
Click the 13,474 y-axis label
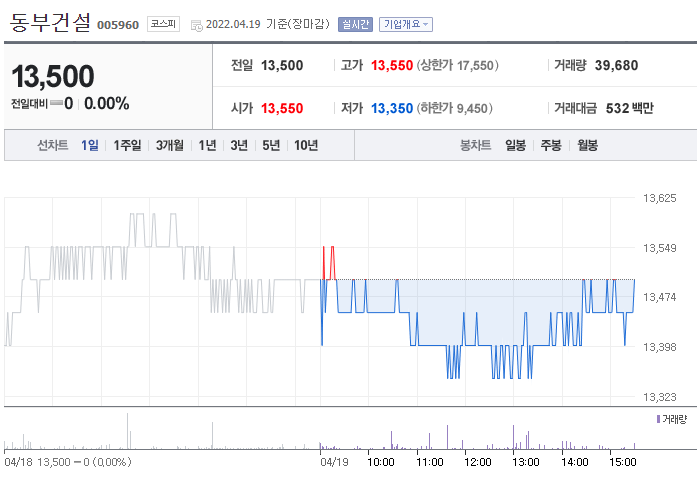(x=659, y=297)
